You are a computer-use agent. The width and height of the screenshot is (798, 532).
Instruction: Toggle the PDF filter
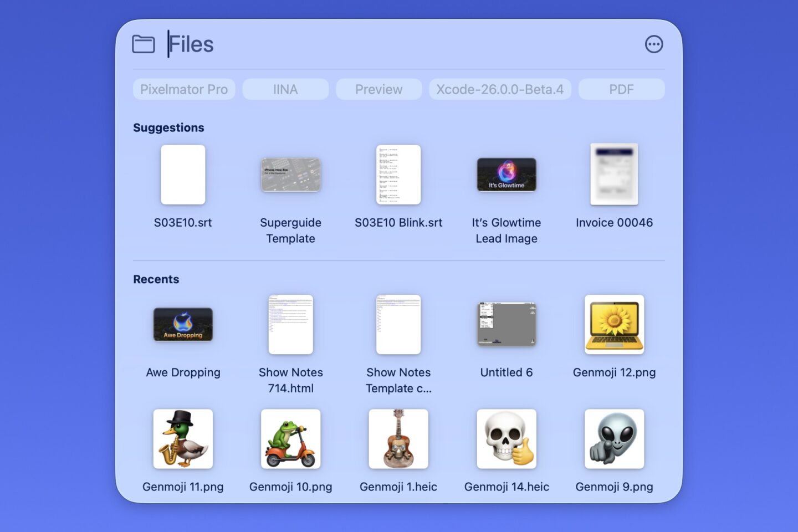click(x=621, y=89)
